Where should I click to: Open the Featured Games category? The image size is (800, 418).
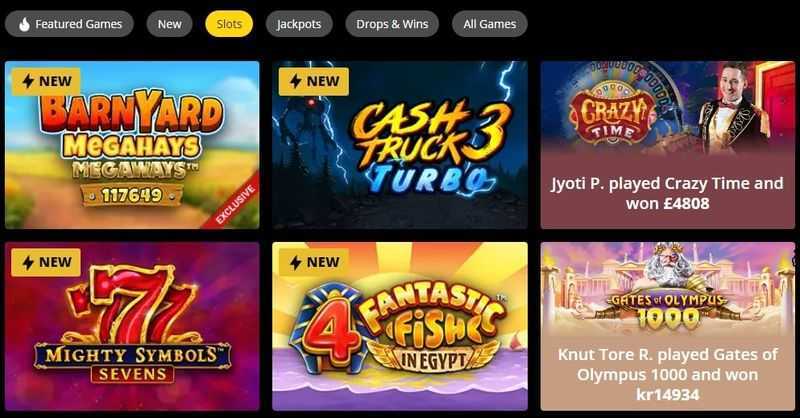[70, 24]
